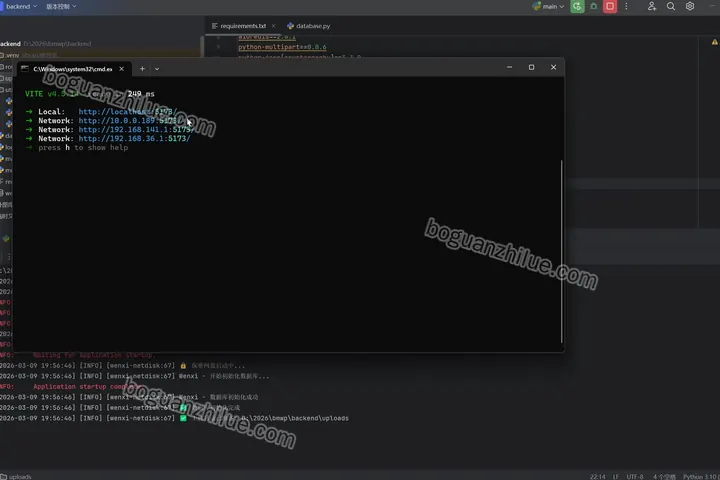Click the yellow warning indicator in the editor
The width and height of the screenshot is (720, 480).
714,42
